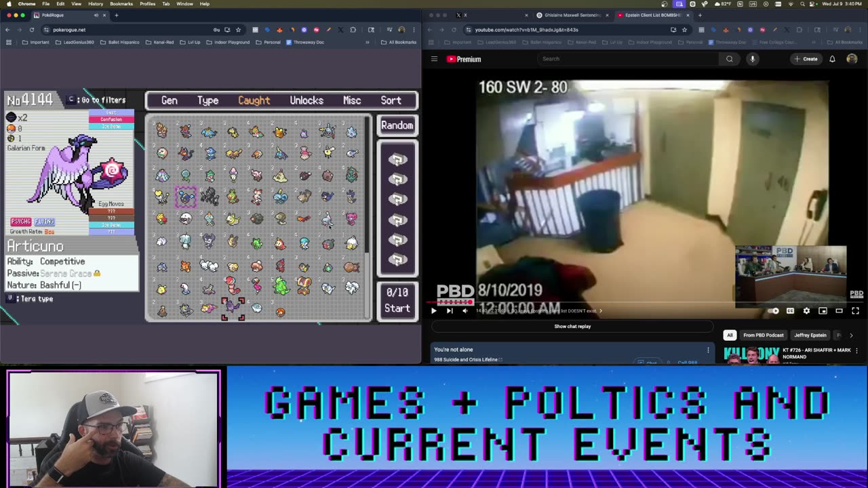
Task: Click the Random starter button
Action: 397,125
